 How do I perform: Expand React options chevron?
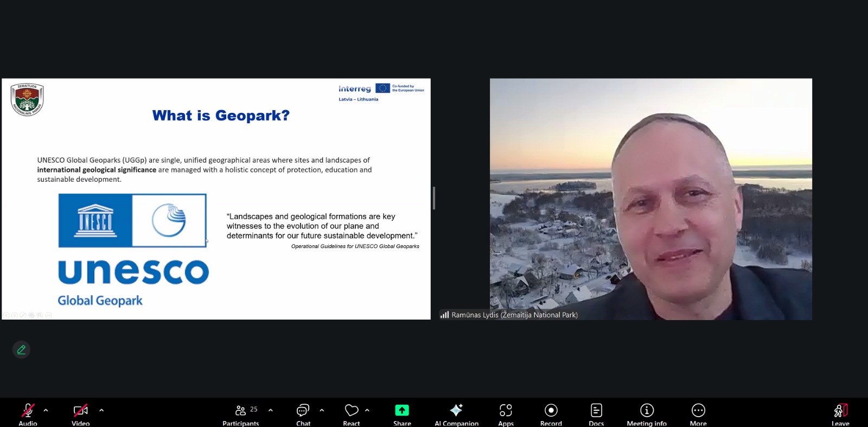point(367,410)
